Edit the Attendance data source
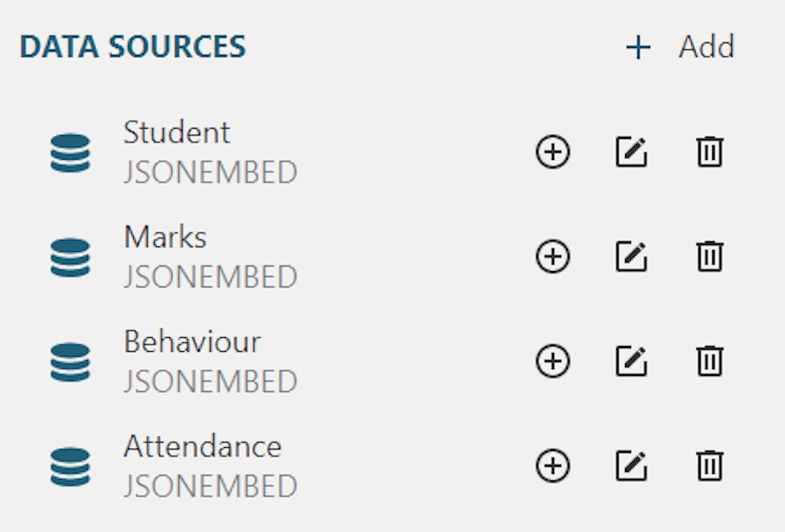The image size is (785, 532). pos(632,465)
